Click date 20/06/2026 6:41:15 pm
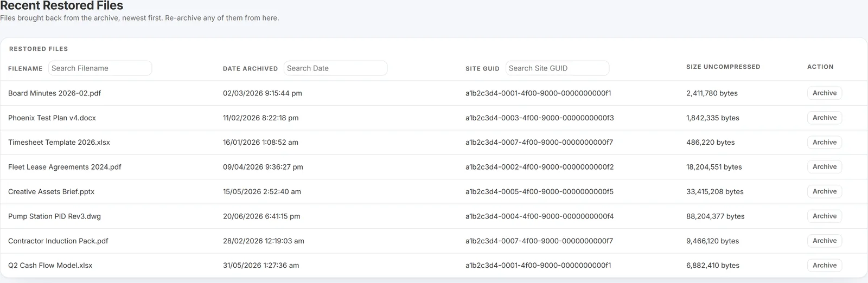The height and width of the screenshot is (283, 868). (261, 216)
